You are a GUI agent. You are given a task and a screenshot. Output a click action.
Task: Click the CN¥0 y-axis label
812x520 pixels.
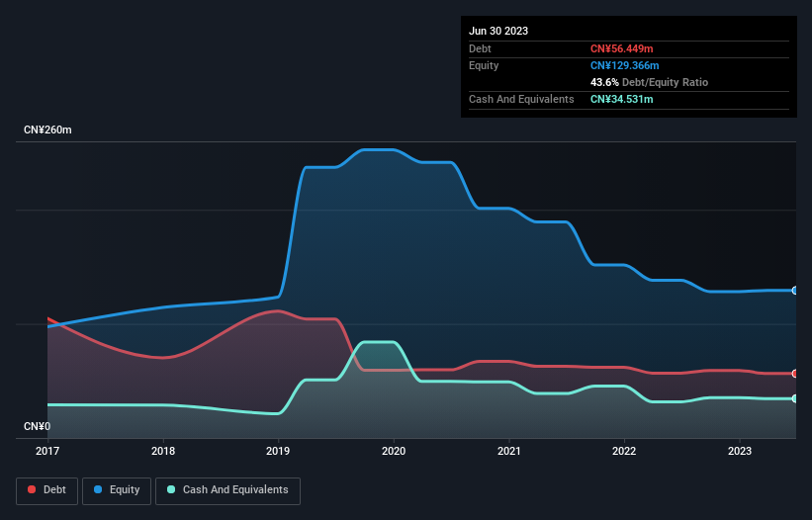38,426
